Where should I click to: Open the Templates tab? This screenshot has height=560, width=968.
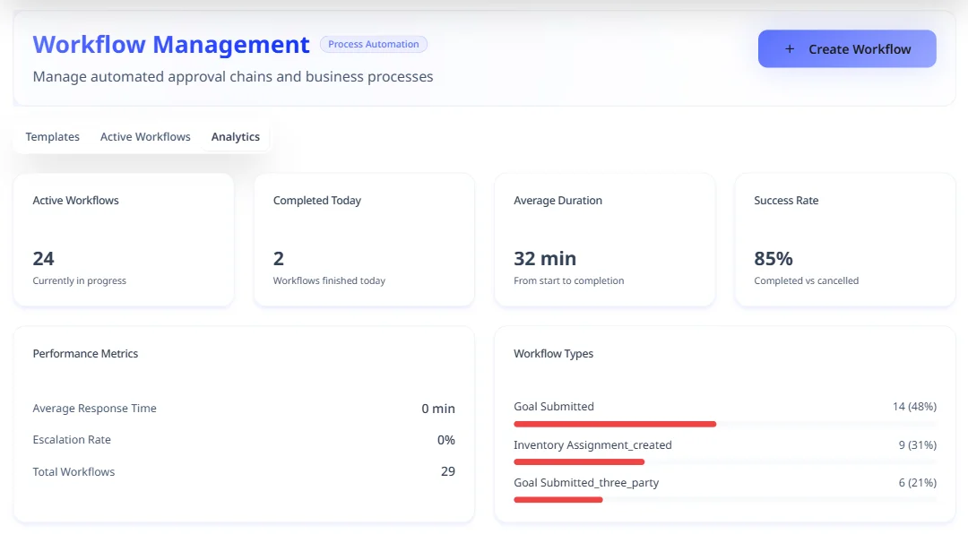click(53, 136)
